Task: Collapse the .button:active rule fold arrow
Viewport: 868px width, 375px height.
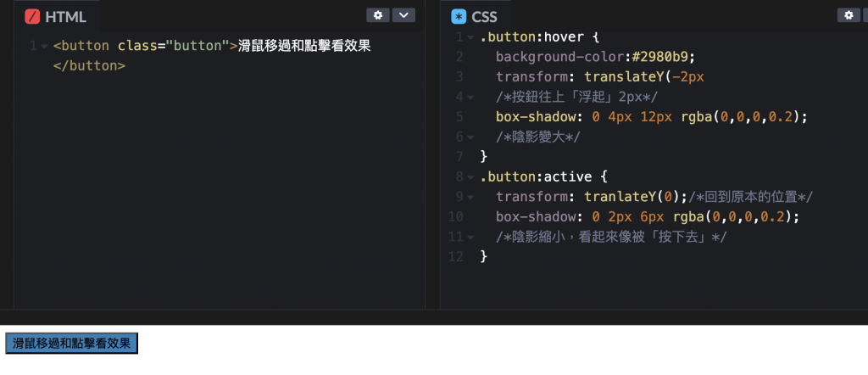Action: 470,178
